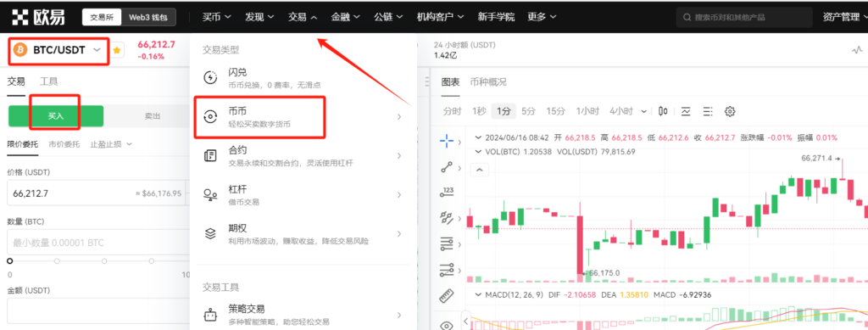Screen dimensions: 868x330
Task: Expand the 止盈止损 order type dropdown
Action: pyautogui.click(x=111, y=144)
